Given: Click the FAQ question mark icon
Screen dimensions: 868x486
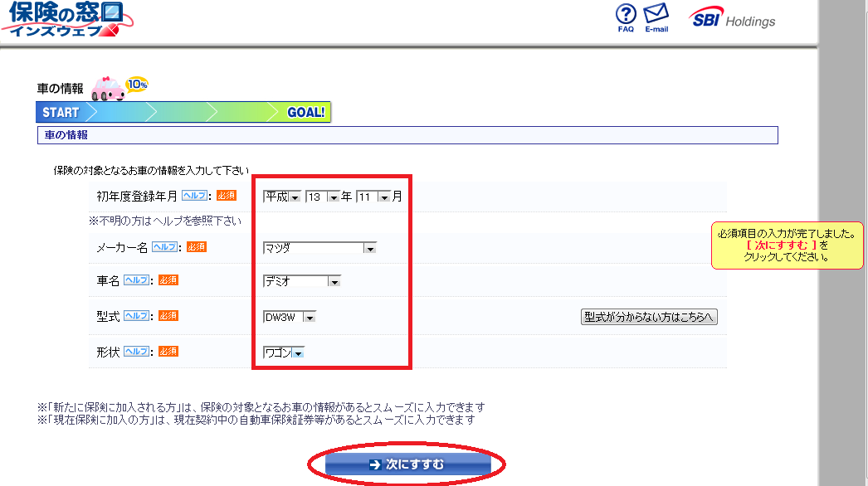Looking at the screenshot, I should (x=626, y=15).
